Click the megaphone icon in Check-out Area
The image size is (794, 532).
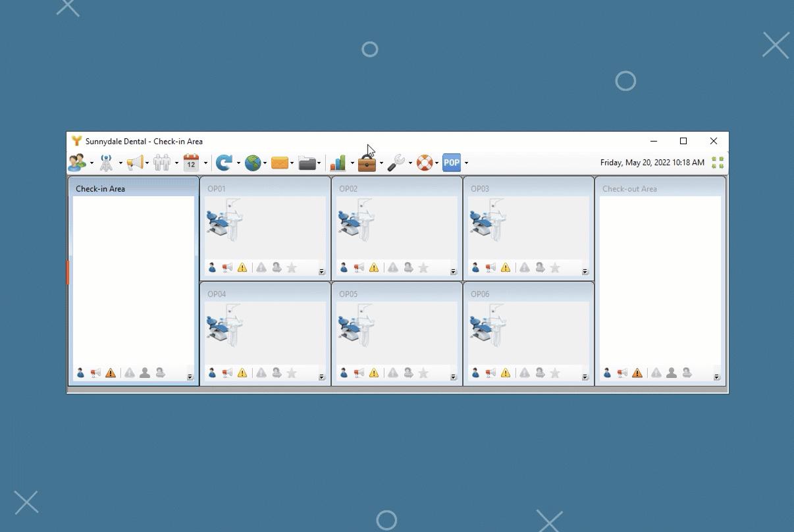(622, 373)
